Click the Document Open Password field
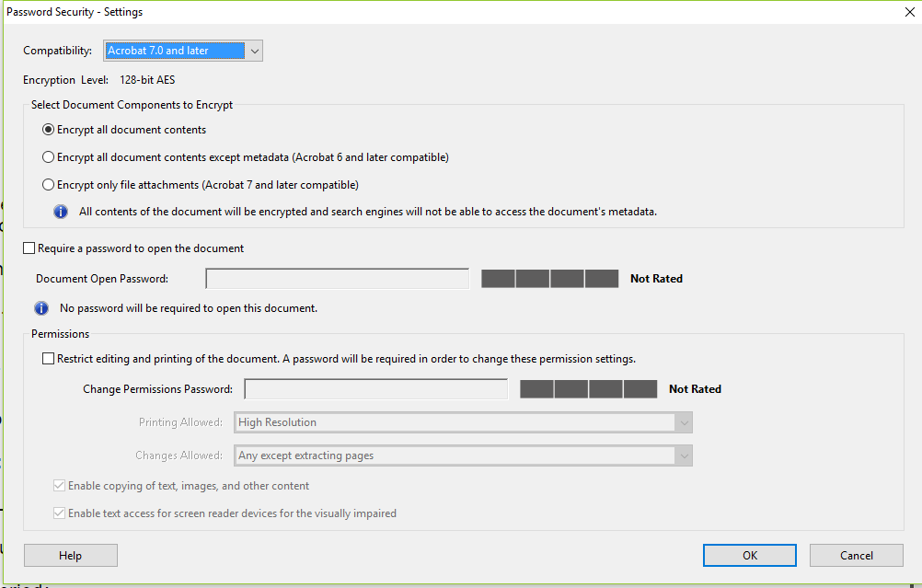The width and height of the screenshot is (922, 588). click(337, 279)
